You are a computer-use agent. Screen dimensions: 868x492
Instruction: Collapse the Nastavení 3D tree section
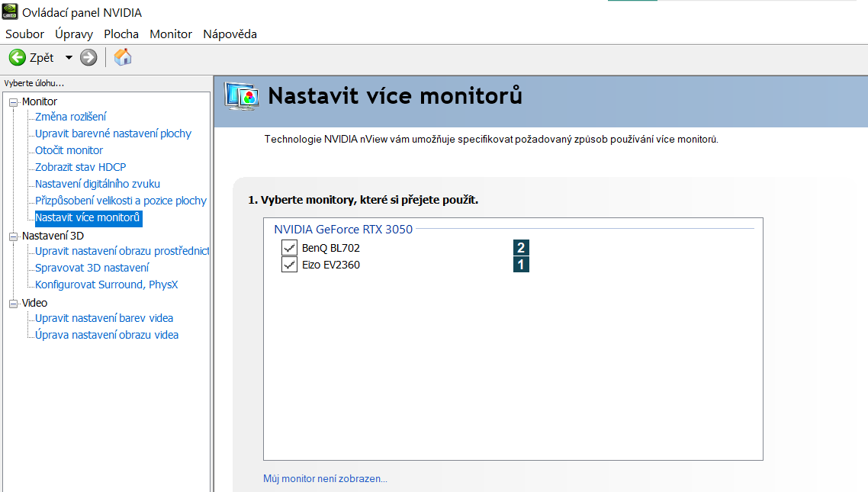point(13,236)
